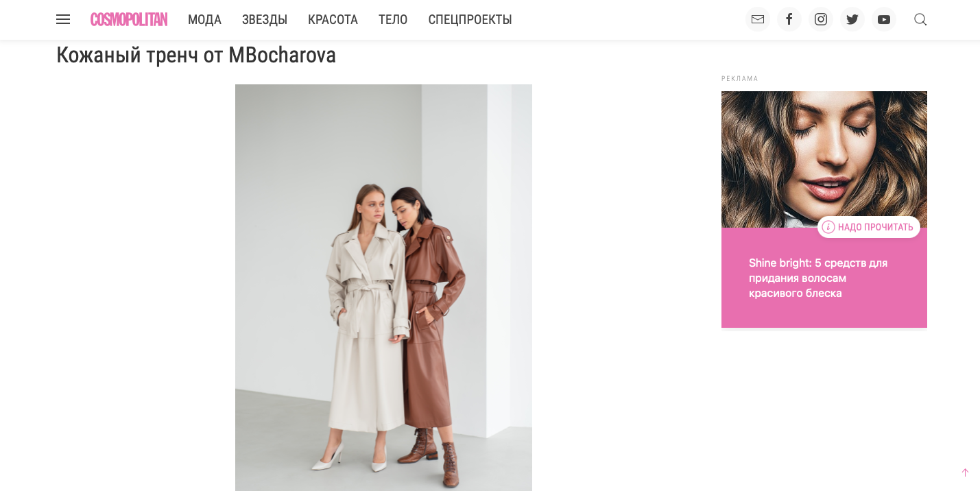The image size is (980, 491).
Task: Visit the Facebook page icon
Action: (789, 19)
